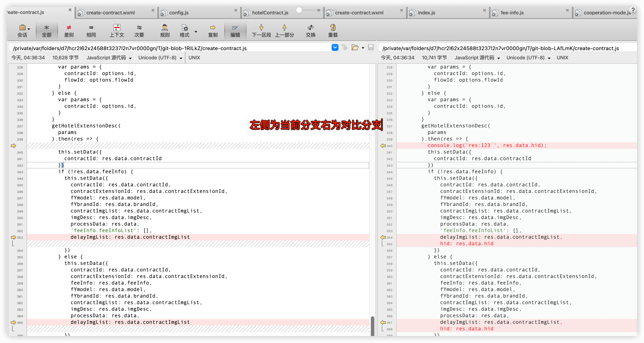This screenshot has width=644, height=343.
Task: Click the slider knob on hotelContract.js tab
Action: coord(299,10)
